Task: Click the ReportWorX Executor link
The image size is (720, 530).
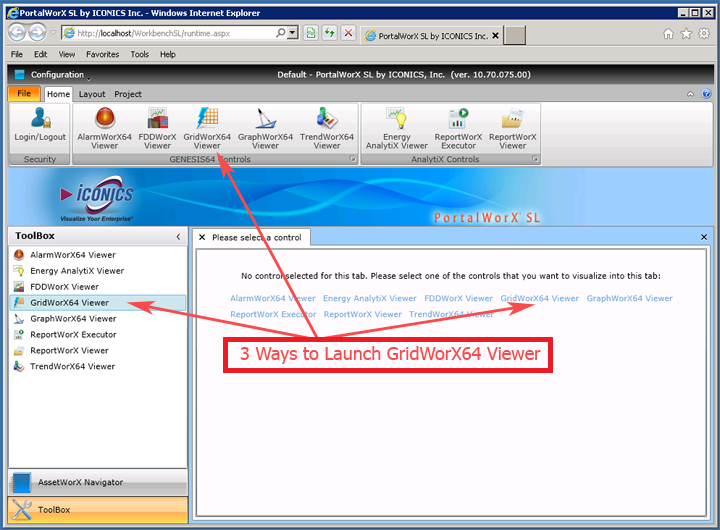Action: click(273, 315)
